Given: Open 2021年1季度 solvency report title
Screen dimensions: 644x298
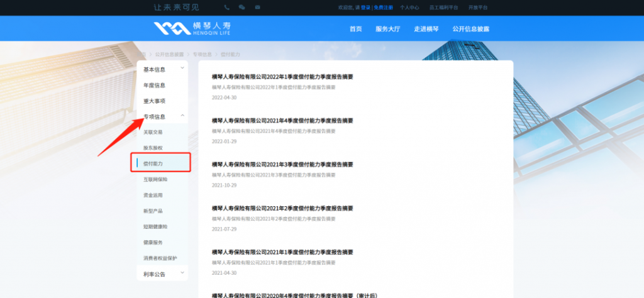Looking at the screenshot, I should tap(282, 252).
